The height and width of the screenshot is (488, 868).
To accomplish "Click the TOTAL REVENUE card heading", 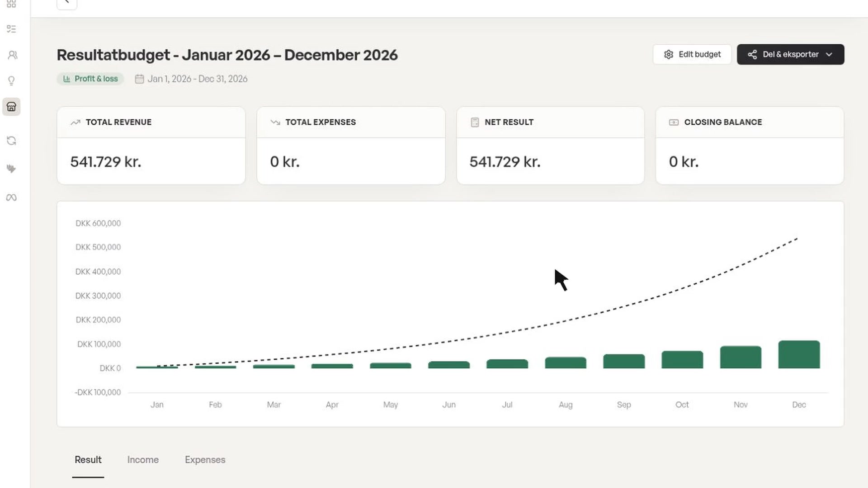I will pos(118,122).
